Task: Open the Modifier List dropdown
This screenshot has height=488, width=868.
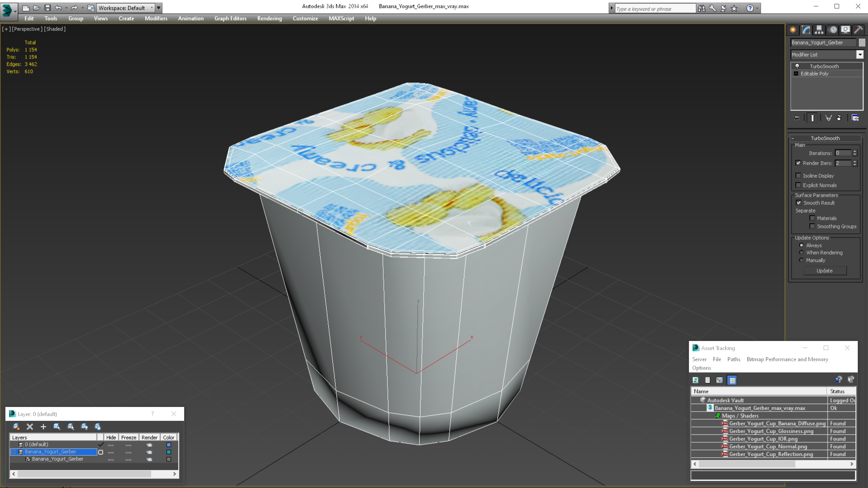Action: (x=860, y=55)
